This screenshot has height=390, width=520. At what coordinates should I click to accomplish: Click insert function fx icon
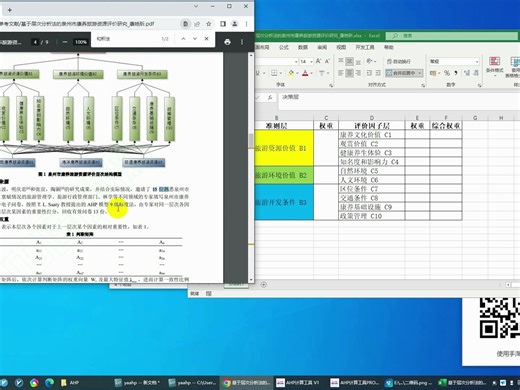(x=270, y=97)
